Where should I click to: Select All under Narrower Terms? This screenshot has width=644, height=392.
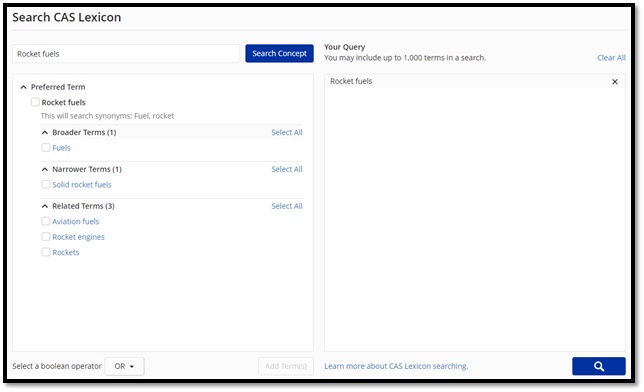point(287,169)
